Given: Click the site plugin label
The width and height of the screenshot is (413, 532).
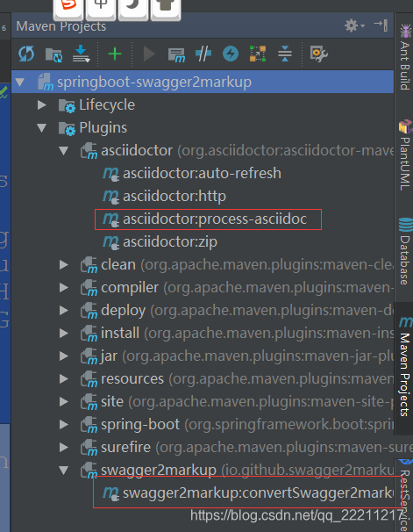Looking at the screenshot, I should [x=112, y=402].
